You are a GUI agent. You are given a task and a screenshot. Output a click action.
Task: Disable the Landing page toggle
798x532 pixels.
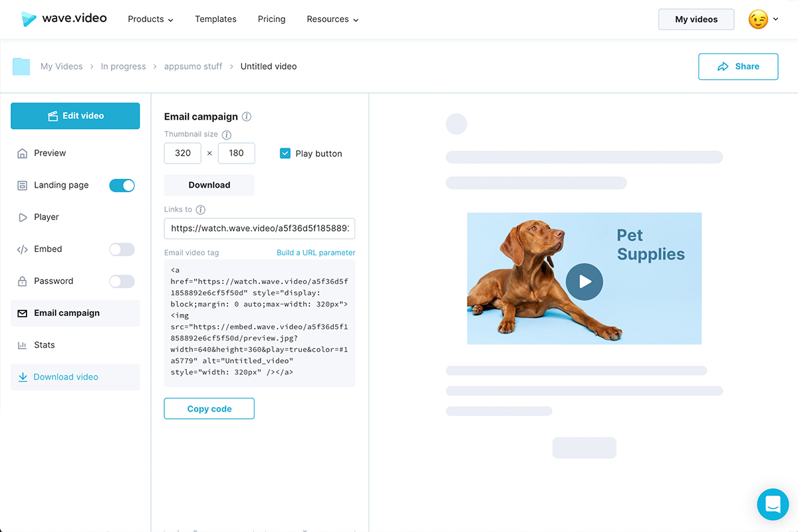[x=122, y=186]
